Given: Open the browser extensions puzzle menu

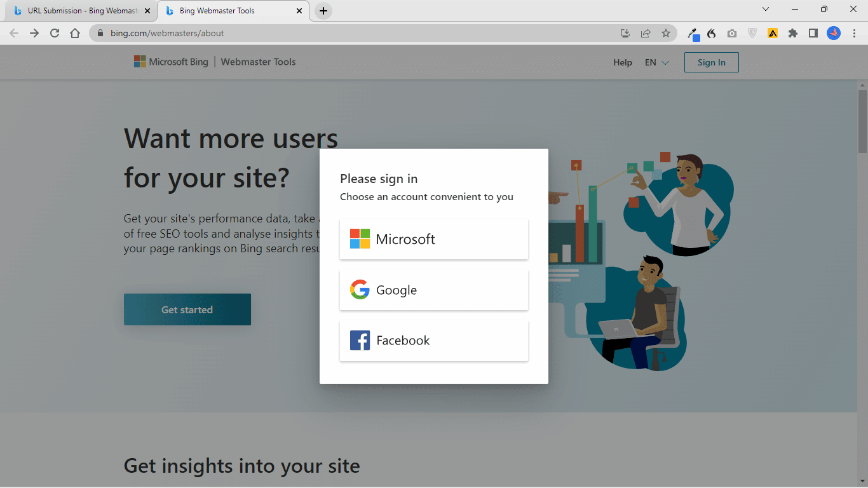Looking at the screenshot, I should click(x=792, y=33).
